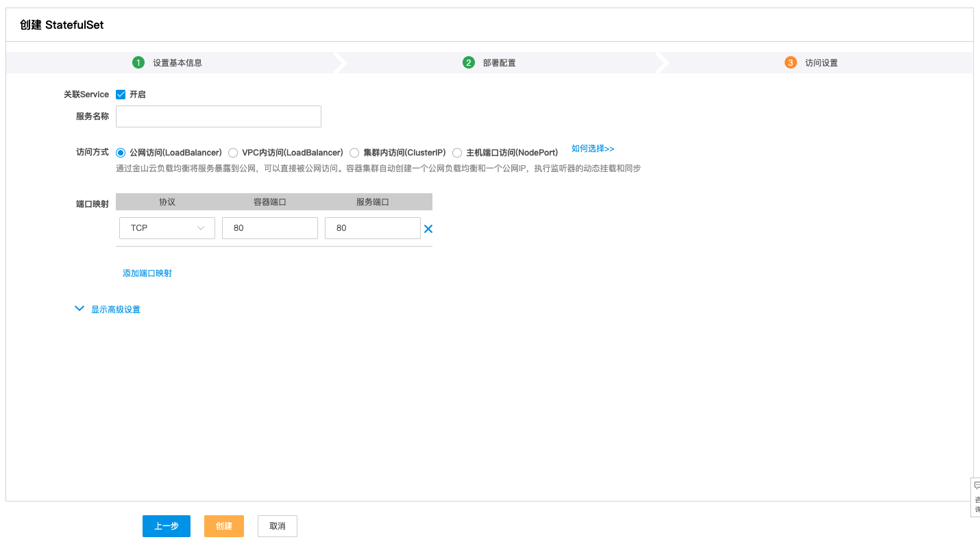Viewport: 980px width, 544px height.
Task: Click the step 1 green circle
Action: (138, 62)
